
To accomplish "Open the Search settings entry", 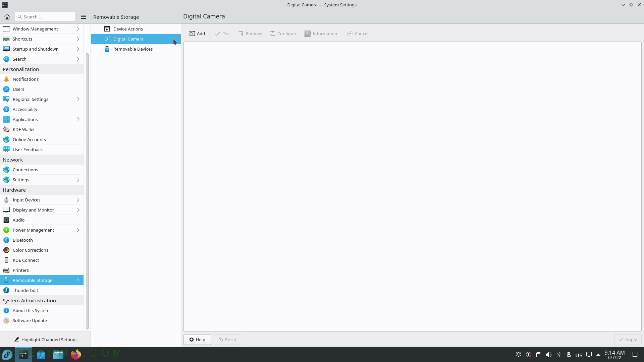I will point(42,59).
